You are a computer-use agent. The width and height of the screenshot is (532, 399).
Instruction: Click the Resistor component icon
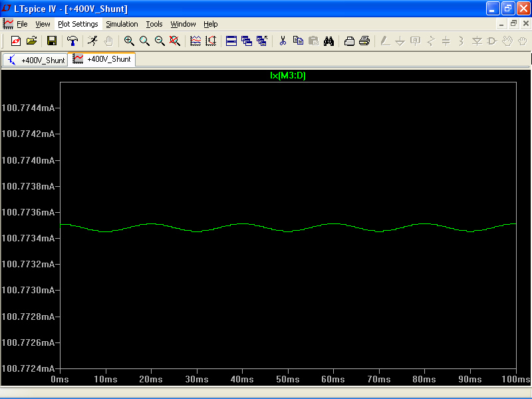431,41
